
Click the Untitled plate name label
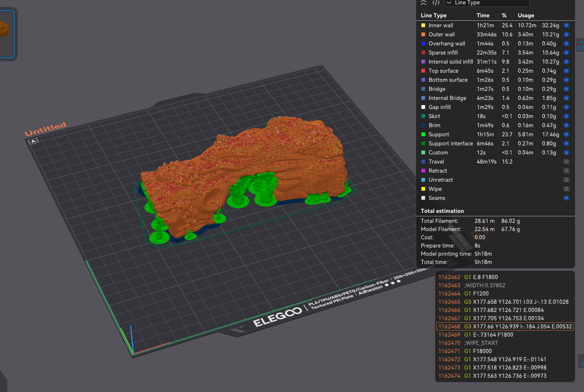(45, 129)
